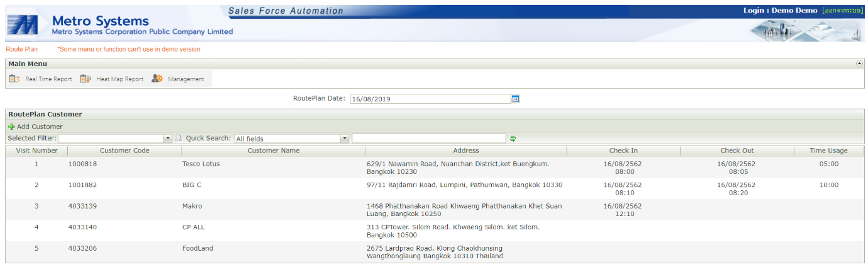Click customer code 1001882
This screenshot has width=868, height=267.
pos(83,185)
